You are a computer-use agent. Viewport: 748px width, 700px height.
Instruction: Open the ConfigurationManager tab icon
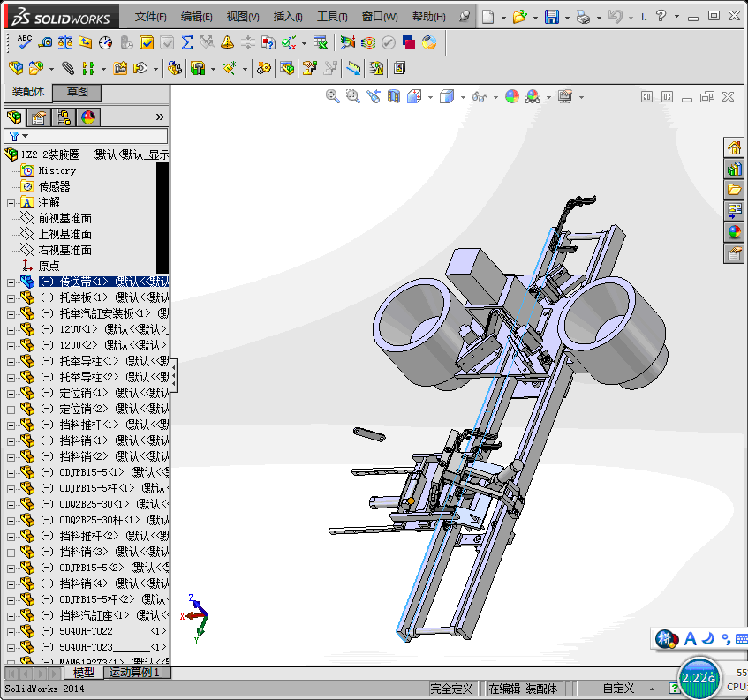click(x=64, y=117)
